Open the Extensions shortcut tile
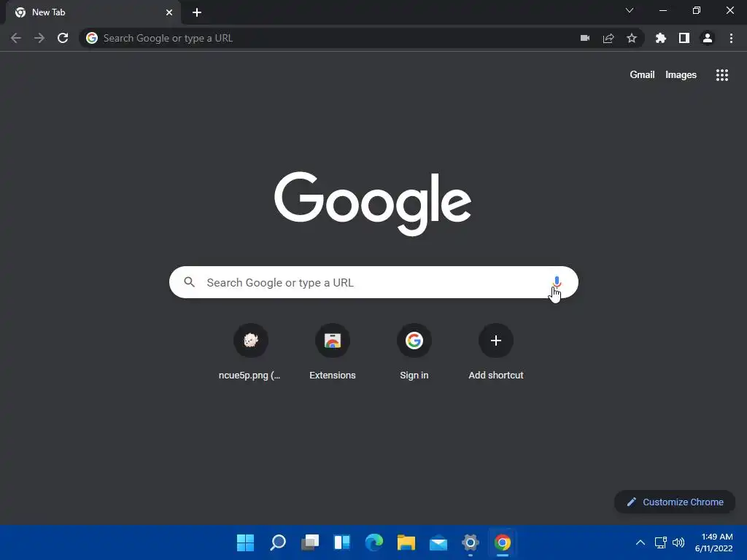Viewport: 747px width, 560px height. [333, 352]
